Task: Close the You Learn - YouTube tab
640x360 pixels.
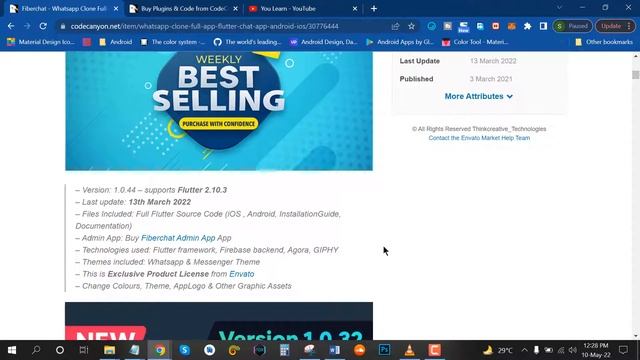Action: coord(355,9)
